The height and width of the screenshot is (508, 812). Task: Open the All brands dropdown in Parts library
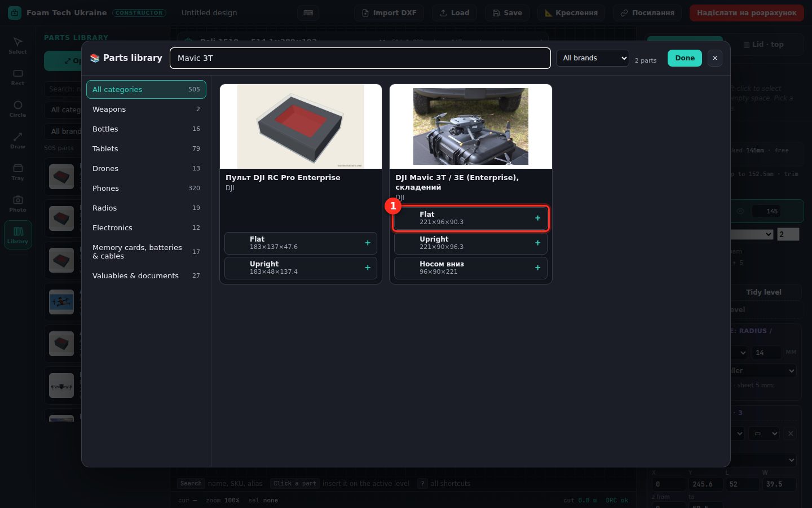(593, 58)
